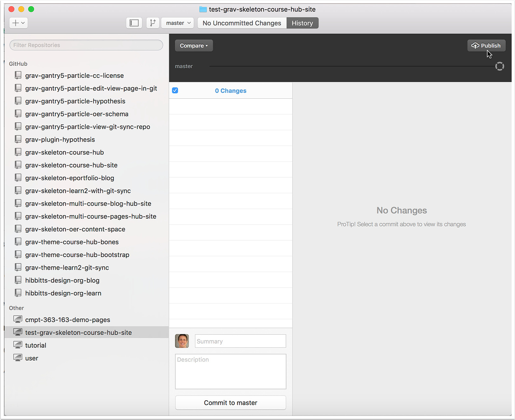Open the master branch dropdown
Viewport: 515px width, 420px height.
[x=177, y=23]
